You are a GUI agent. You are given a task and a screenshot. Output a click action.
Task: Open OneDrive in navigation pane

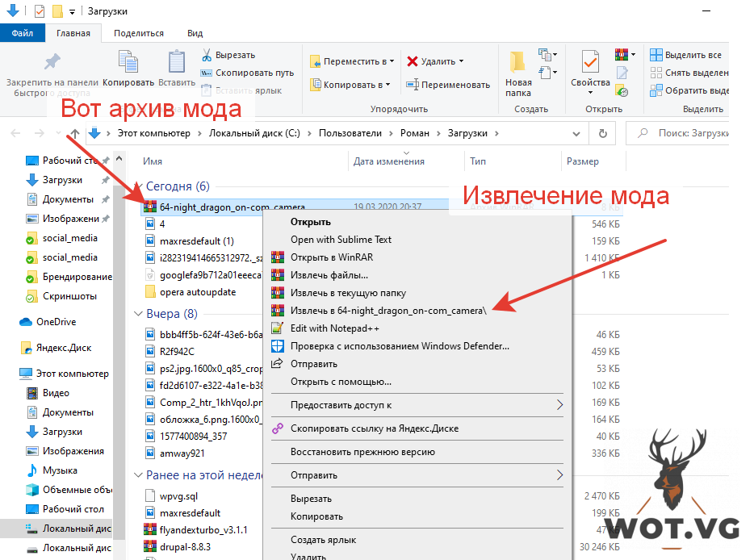[48, 322]
